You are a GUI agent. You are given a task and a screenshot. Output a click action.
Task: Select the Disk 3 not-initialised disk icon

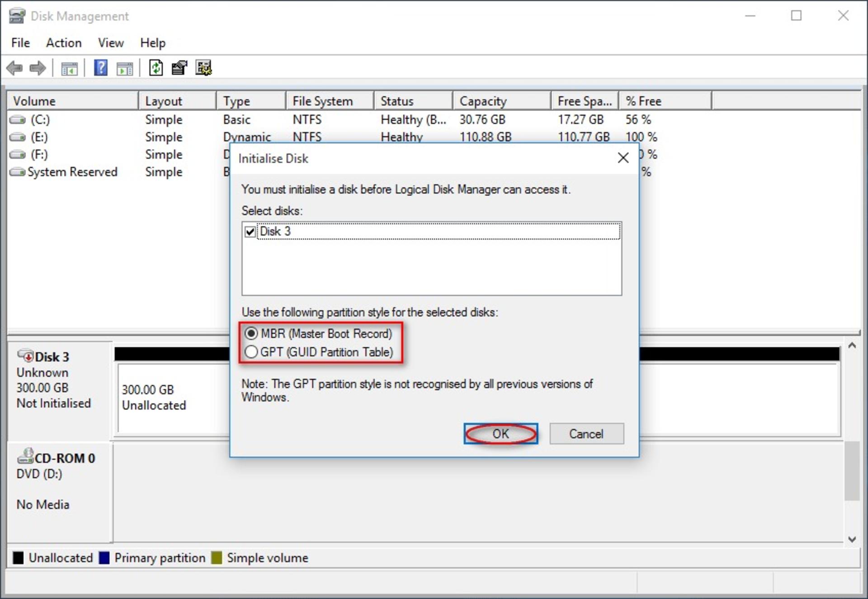[x=26, y=356]
